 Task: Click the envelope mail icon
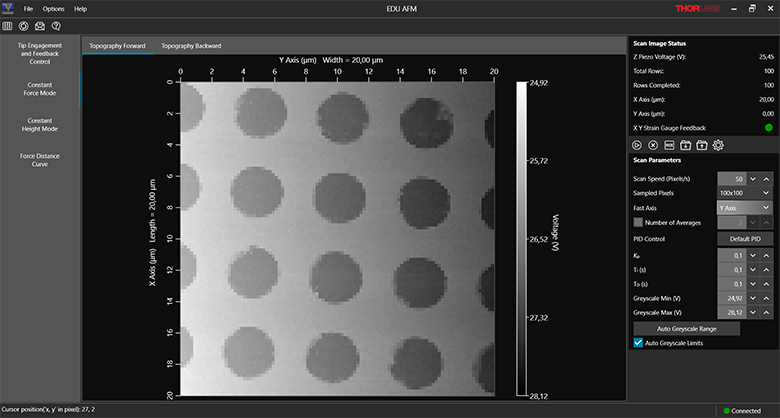39,25
